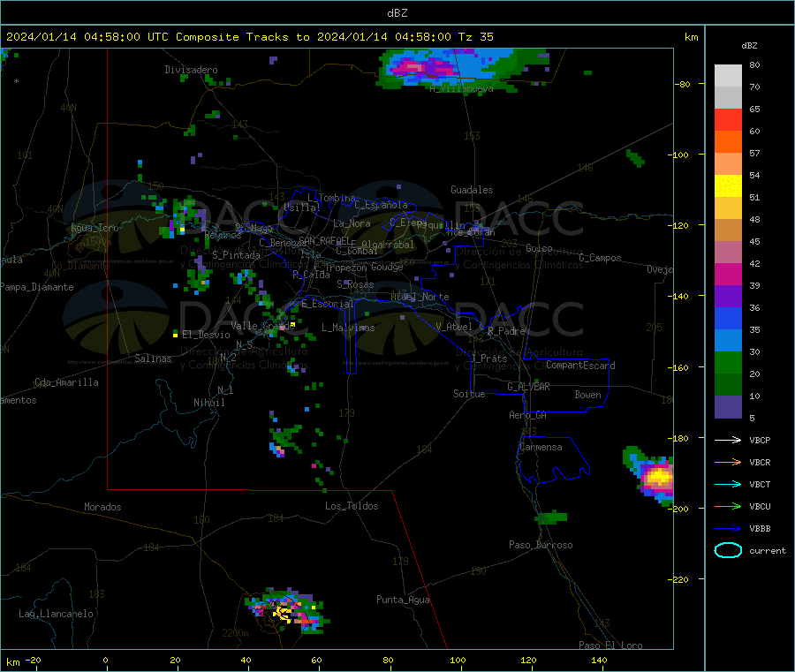Click the green VBCU arrow legend icon
This screenshot has width=795, height=672.
(x=728, y=506)
